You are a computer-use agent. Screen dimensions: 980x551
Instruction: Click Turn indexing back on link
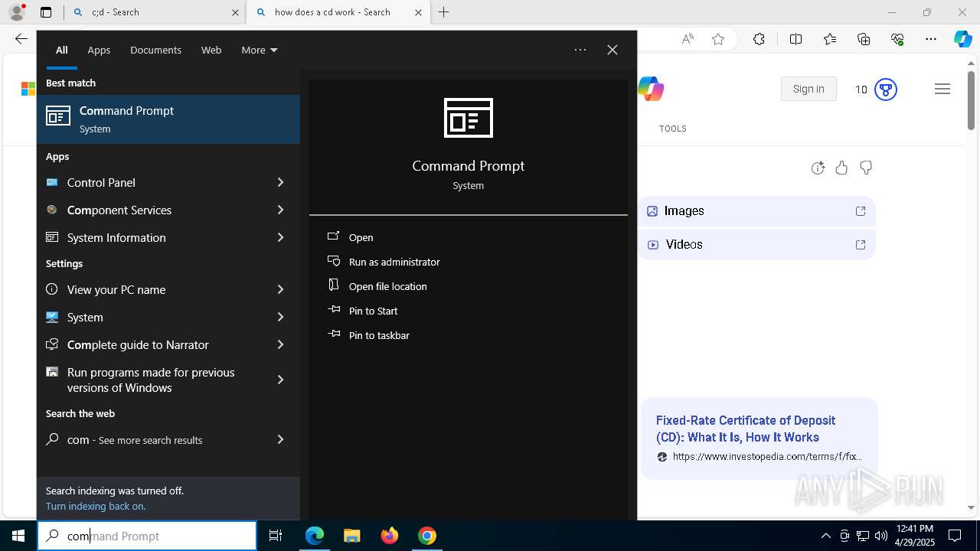click(x=96, y=506)
